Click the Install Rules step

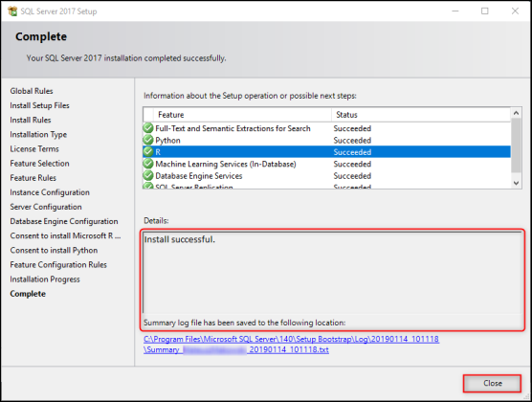[x=31, y=120]
